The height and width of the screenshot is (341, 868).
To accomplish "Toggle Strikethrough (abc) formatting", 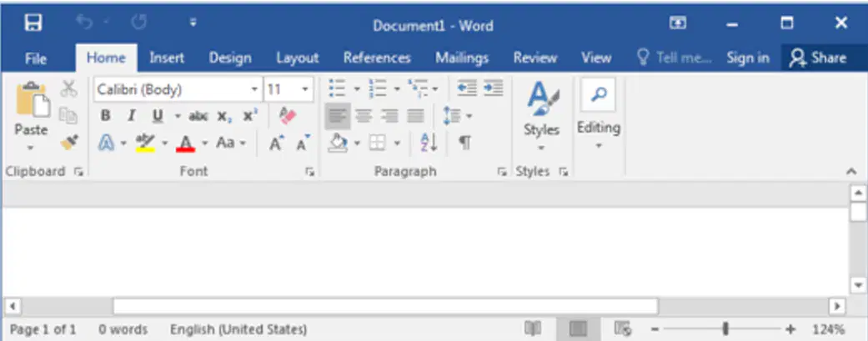I will pos(198,116).
